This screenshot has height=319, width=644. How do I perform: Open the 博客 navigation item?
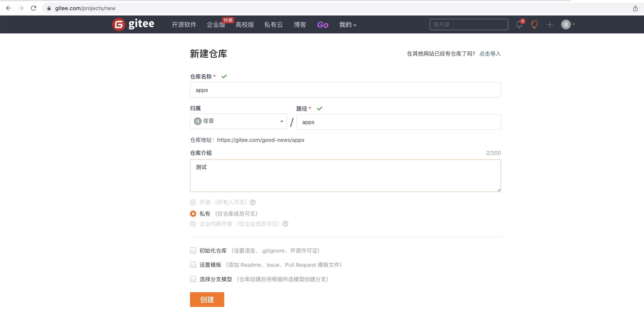point(300,25)
